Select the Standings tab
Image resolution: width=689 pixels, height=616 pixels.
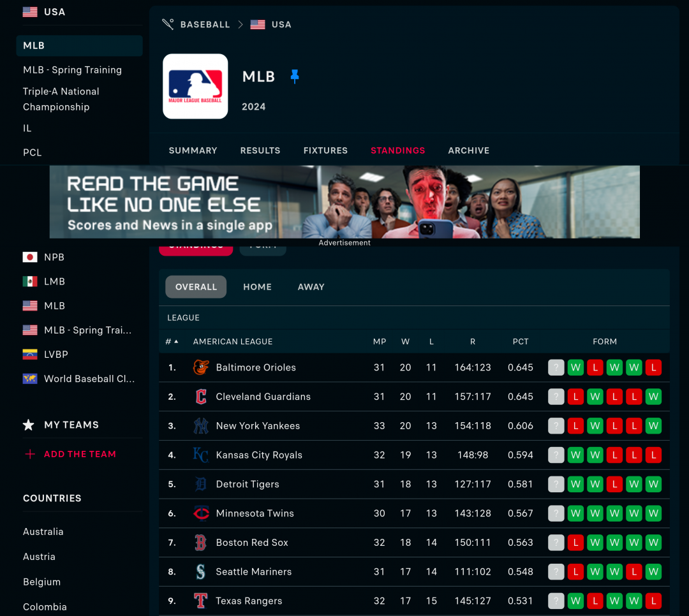pos(397,150)
